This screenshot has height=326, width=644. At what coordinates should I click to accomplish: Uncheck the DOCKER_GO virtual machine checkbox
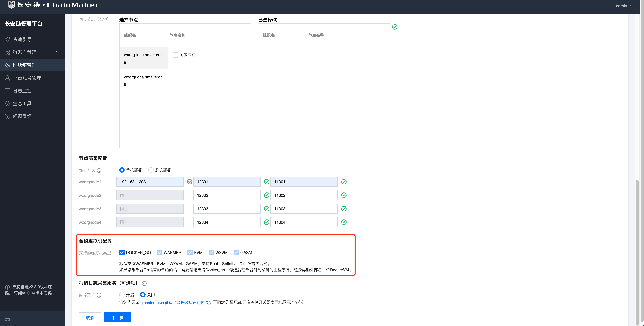(x=122, y=253)
